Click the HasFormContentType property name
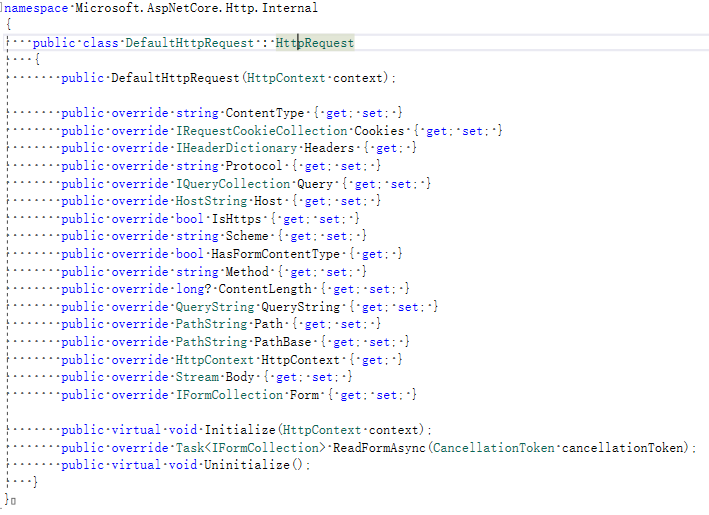Viewport: 709px width, 515px height. [x=275, y=254]
